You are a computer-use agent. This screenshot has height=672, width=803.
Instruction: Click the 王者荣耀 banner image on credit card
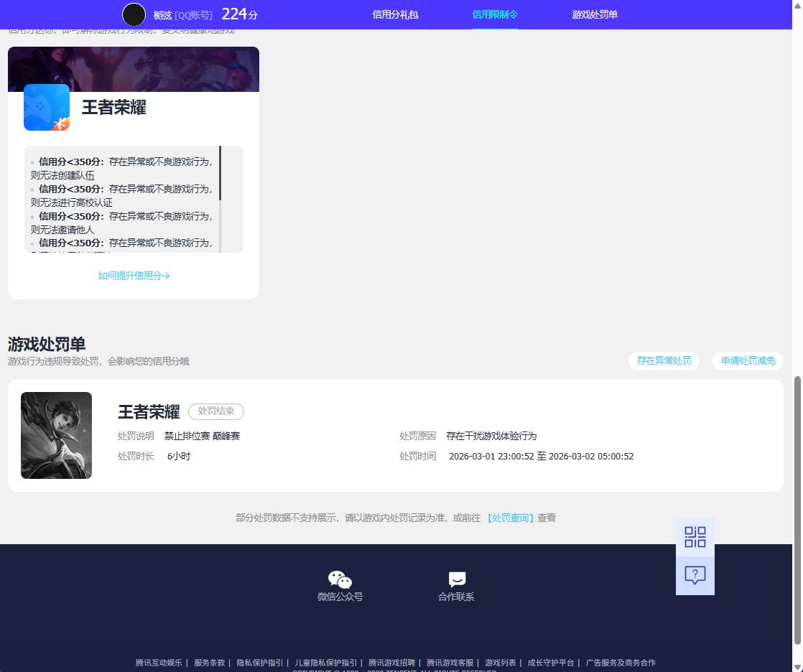pyautogui.click(x=134, y=70)
